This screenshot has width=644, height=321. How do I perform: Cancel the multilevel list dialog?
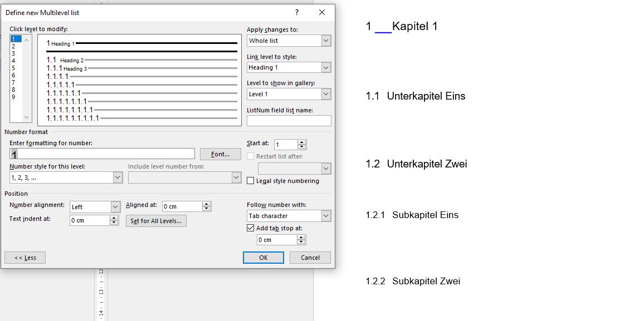click(310, 258)
